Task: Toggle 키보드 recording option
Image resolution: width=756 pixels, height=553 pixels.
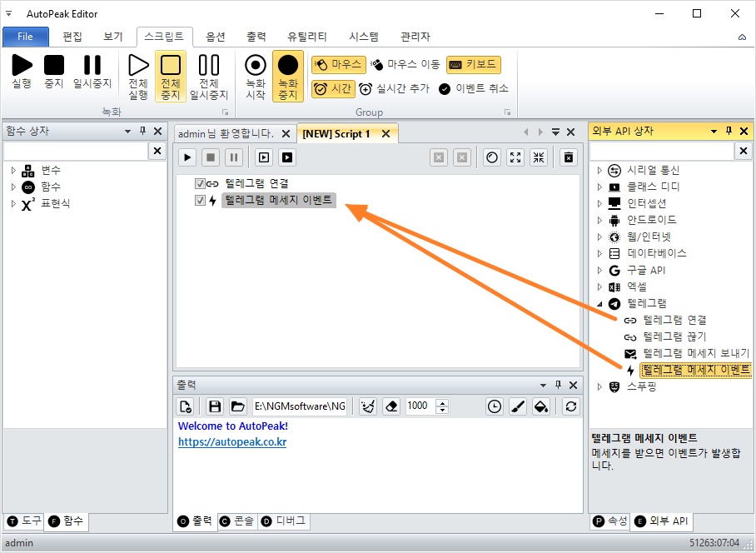Action: pos(474,65)
